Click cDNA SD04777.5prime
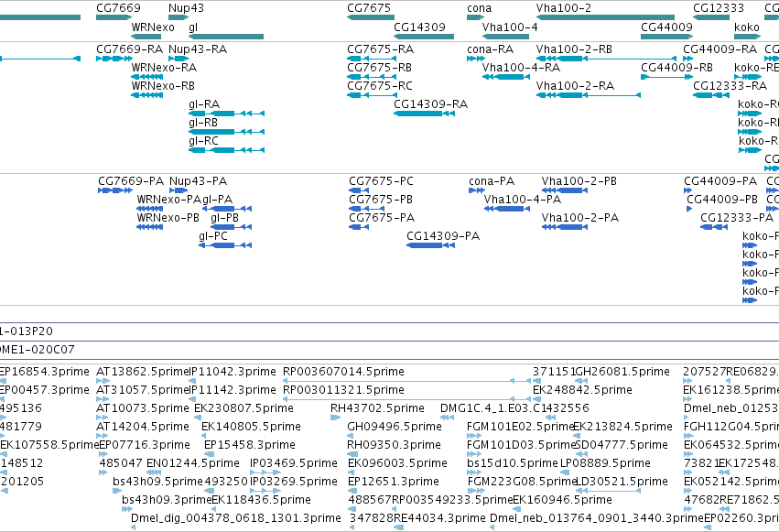This screenshot has height=532, width=779. pos(622,446)
